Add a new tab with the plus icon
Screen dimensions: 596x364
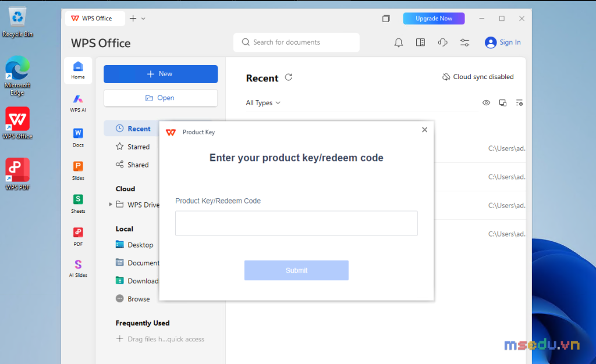133,18
